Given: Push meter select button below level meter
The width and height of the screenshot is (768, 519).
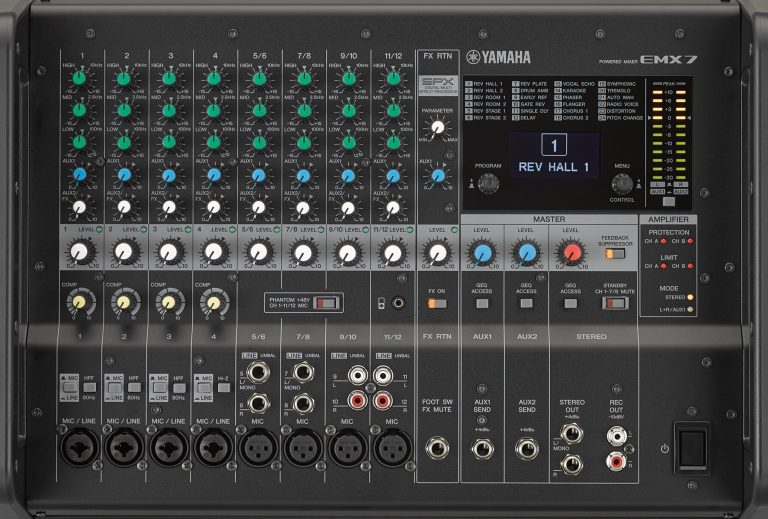Looking at the screenshot, I should (x=669, y=201).
